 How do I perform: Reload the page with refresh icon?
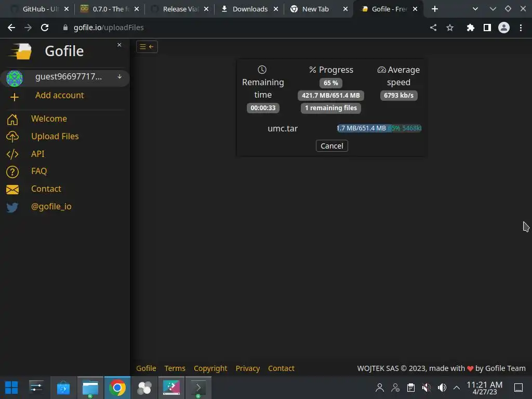[x=45, y=28]
